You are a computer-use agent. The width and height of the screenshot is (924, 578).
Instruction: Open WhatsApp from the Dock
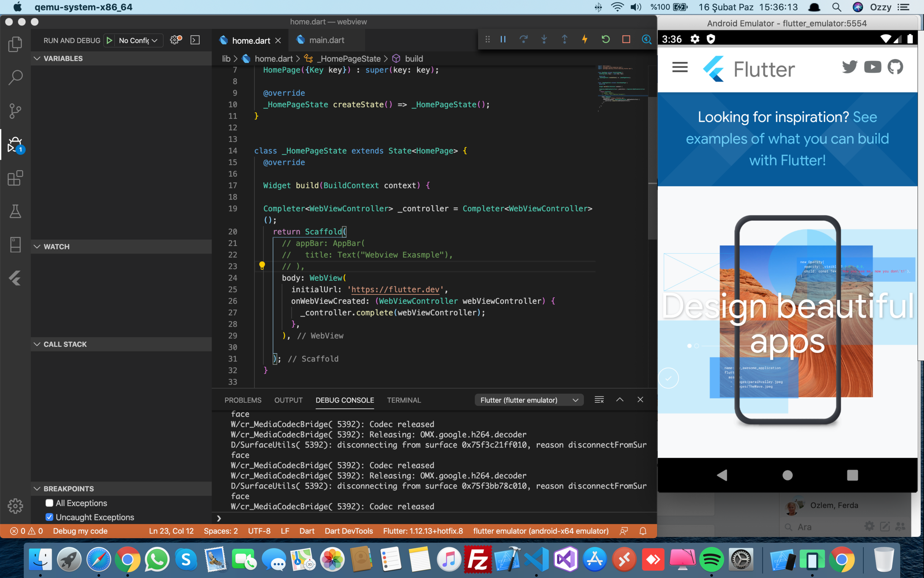157,560
